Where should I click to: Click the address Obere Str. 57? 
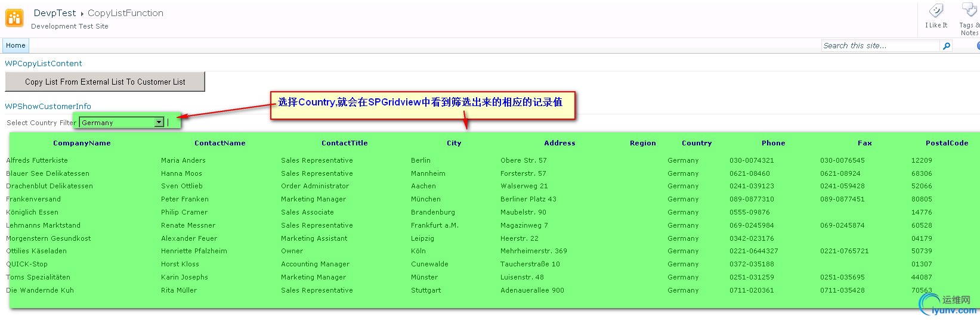pos(524,160)
